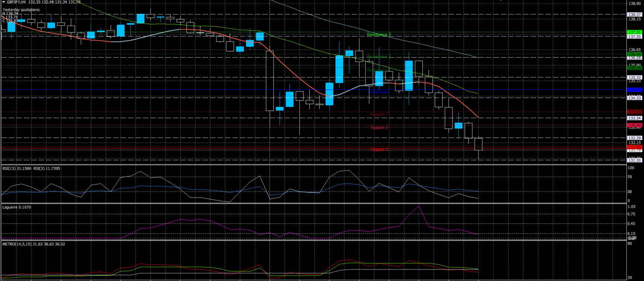Click the Laguerre scale value 0.45

pos(632,224)
